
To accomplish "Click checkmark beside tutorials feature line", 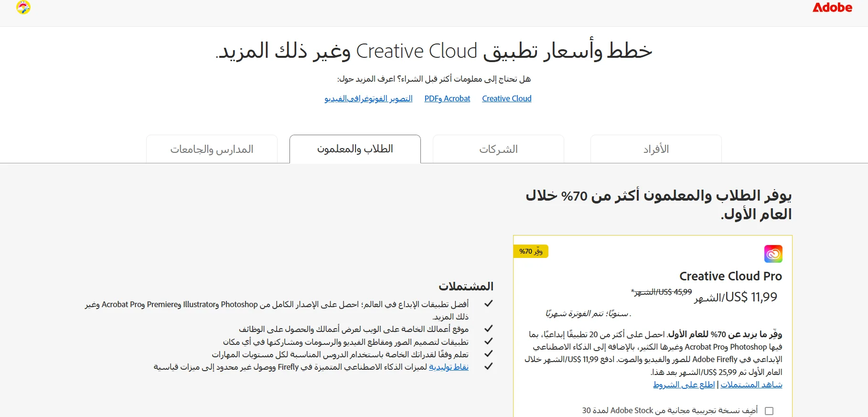I will pos(488,354).
